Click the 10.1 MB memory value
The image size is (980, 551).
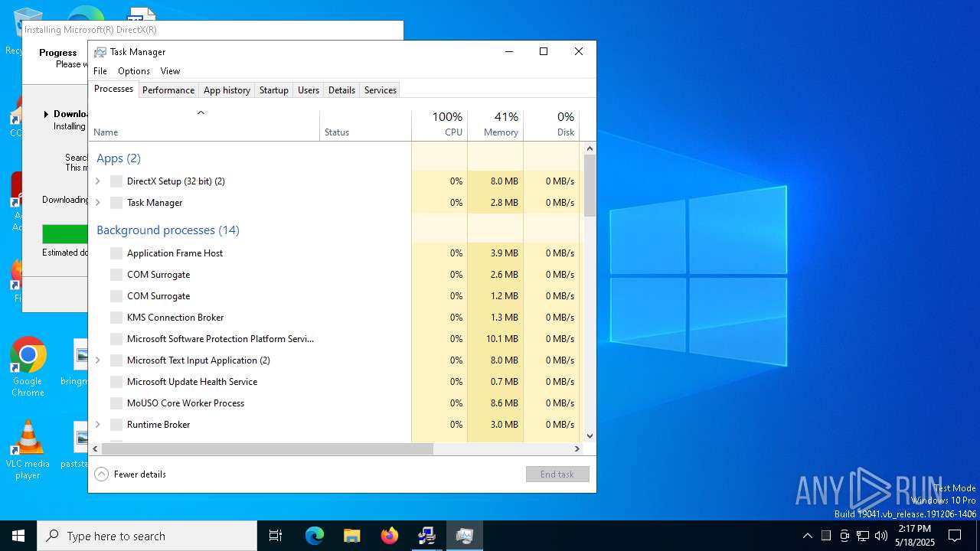click(502, 339)
